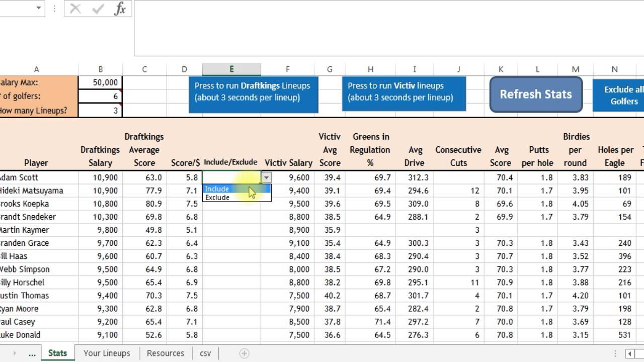Go to the csv sheet tab

tap(205, 353)
